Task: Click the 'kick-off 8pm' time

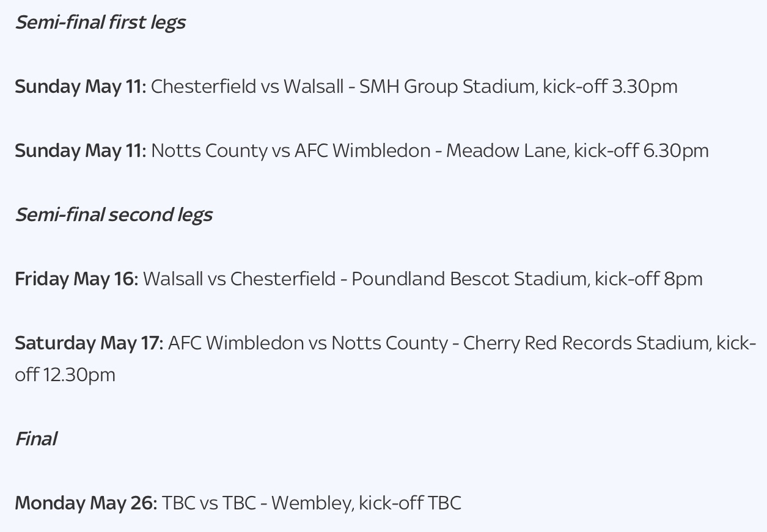Action: coord(648,279)
